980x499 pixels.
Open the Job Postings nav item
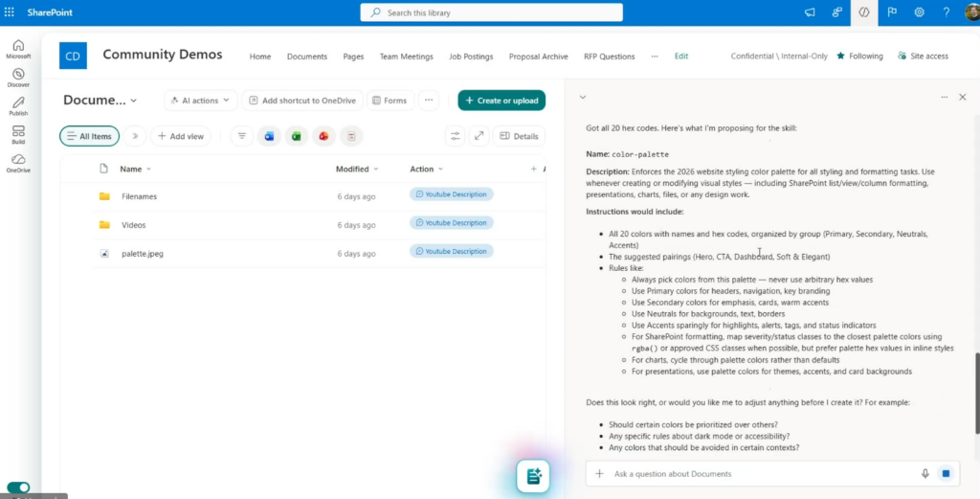click(471, 57)
